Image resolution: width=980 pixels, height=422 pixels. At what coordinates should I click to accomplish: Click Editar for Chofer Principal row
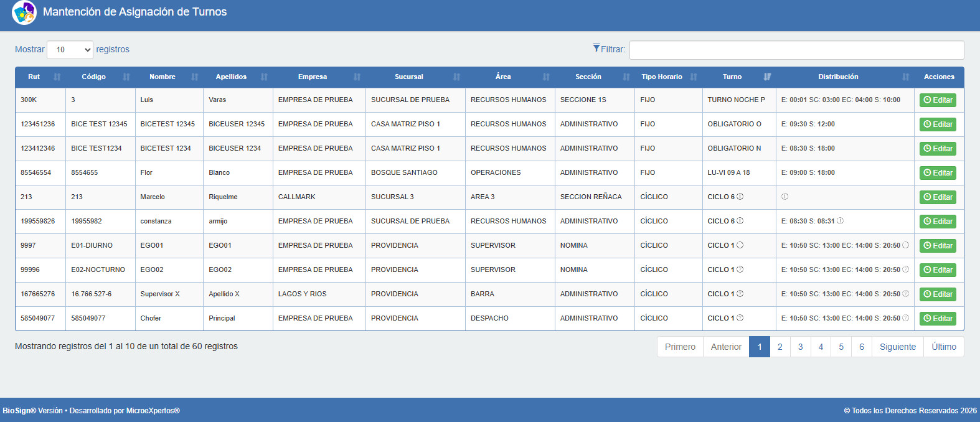(938, 319)
